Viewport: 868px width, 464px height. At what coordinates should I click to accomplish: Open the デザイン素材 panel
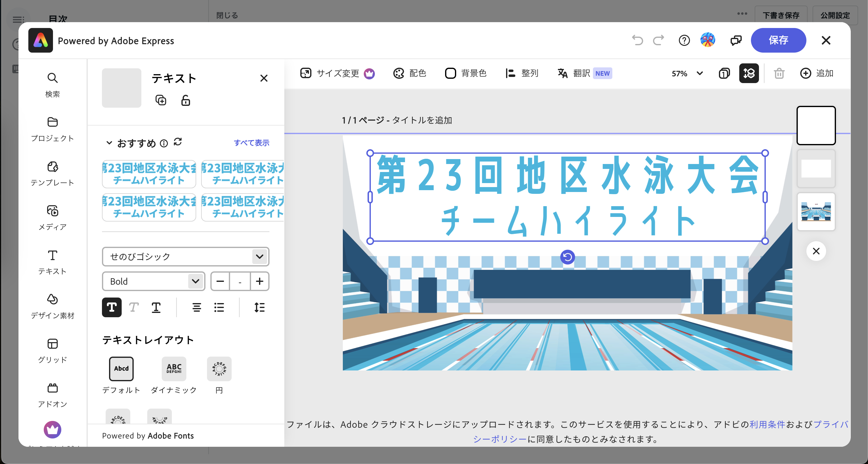tap(52, 307)
